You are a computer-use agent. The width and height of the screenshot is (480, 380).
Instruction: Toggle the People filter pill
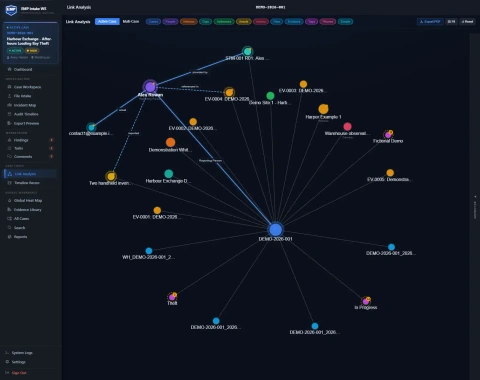coord(170,22)
